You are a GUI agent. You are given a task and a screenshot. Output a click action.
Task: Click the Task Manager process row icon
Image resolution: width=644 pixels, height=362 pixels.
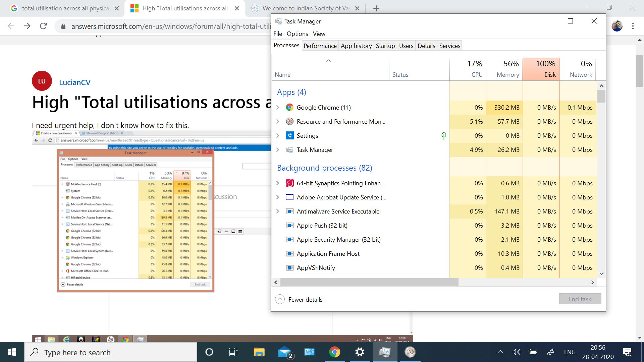pyautogui.click(x=289, y=149)
